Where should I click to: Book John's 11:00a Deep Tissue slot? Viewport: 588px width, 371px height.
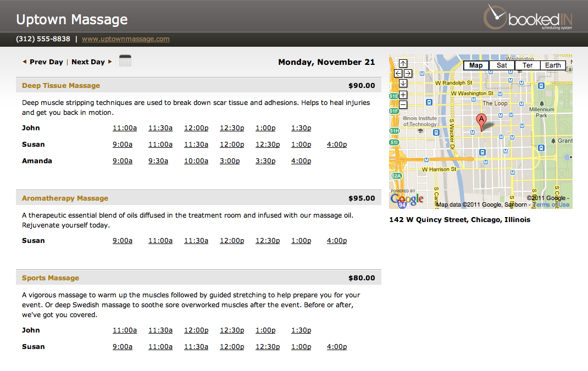[x=125, y=128]
